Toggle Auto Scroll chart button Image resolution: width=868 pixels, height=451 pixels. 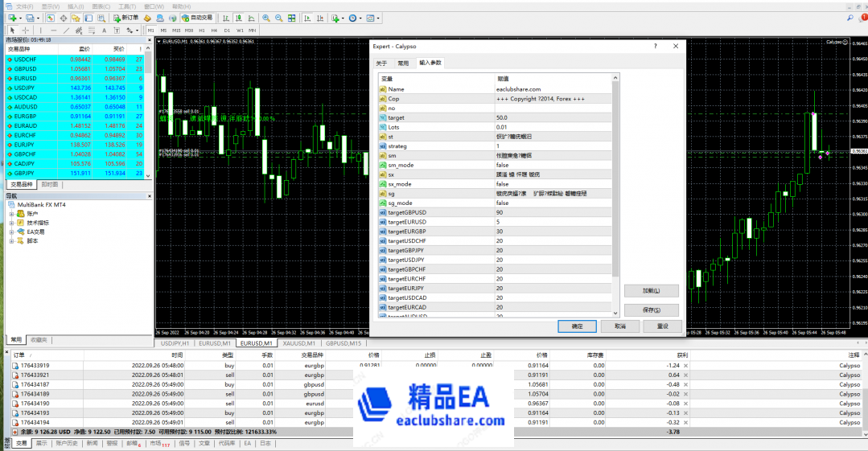click(307, 18)
